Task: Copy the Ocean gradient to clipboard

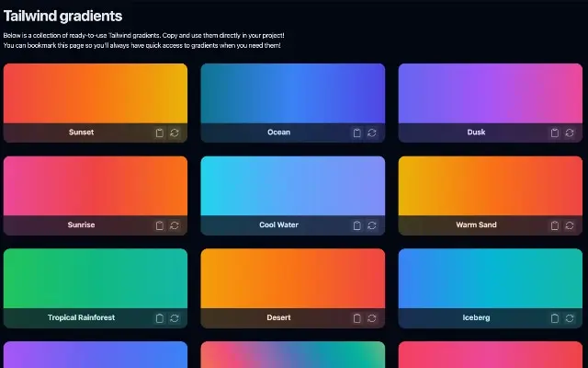Action: tap(357, 132)
